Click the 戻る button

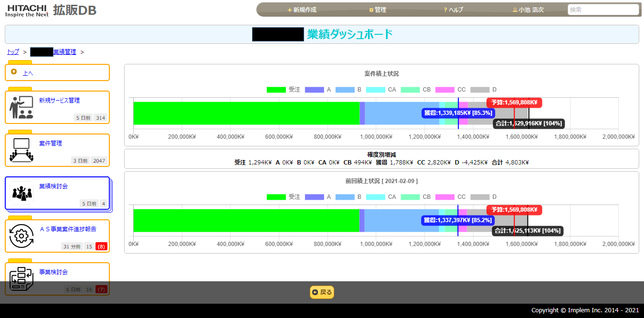(x=322, y=292)
